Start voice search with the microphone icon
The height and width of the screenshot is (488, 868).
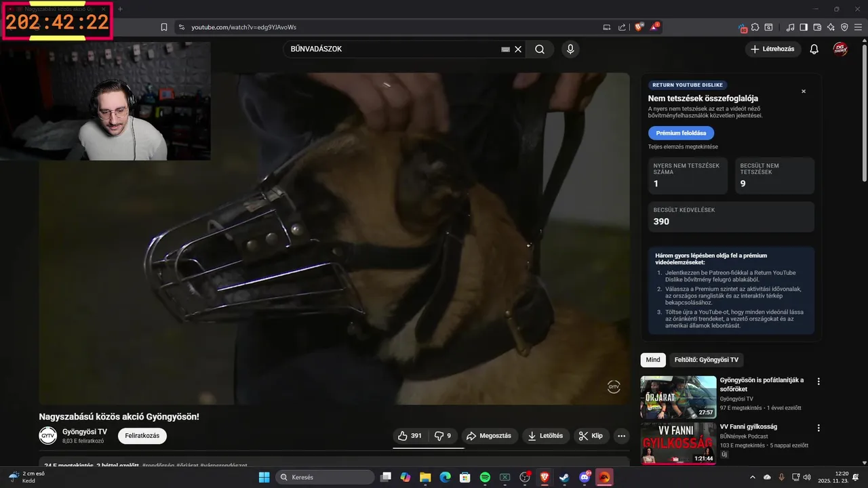tap(570, 49)
